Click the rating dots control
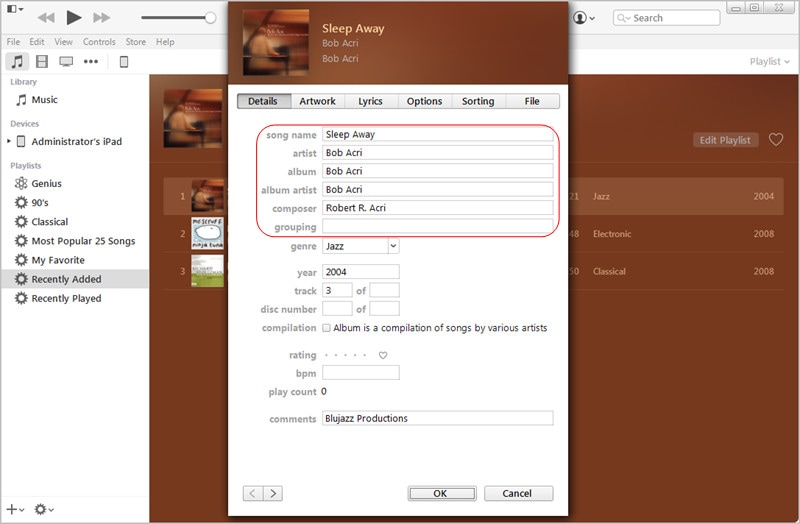 (x=345, y=355)
